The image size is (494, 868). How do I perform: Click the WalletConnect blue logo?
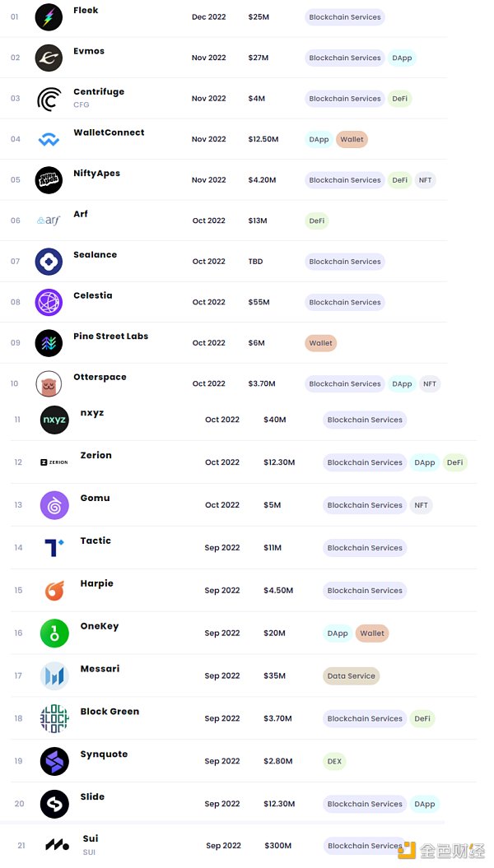pyautogui.click(x=49, y=140)
